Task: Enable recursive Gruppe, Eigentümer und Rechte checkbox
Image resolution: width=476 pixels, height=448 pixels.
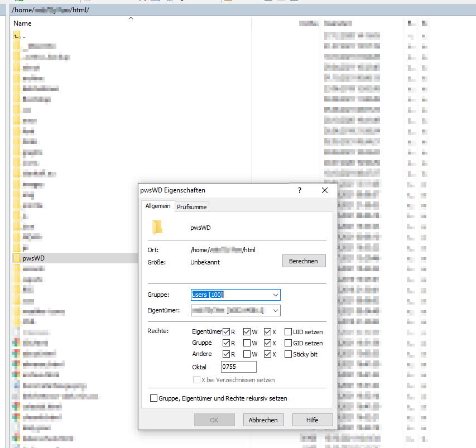Action: pos(154,398)
